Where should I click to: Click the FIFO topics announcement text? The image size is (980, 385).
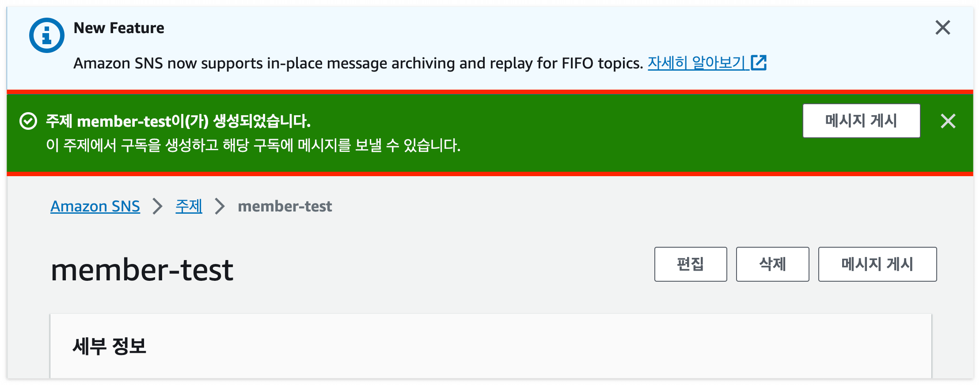tap(358, 63)
